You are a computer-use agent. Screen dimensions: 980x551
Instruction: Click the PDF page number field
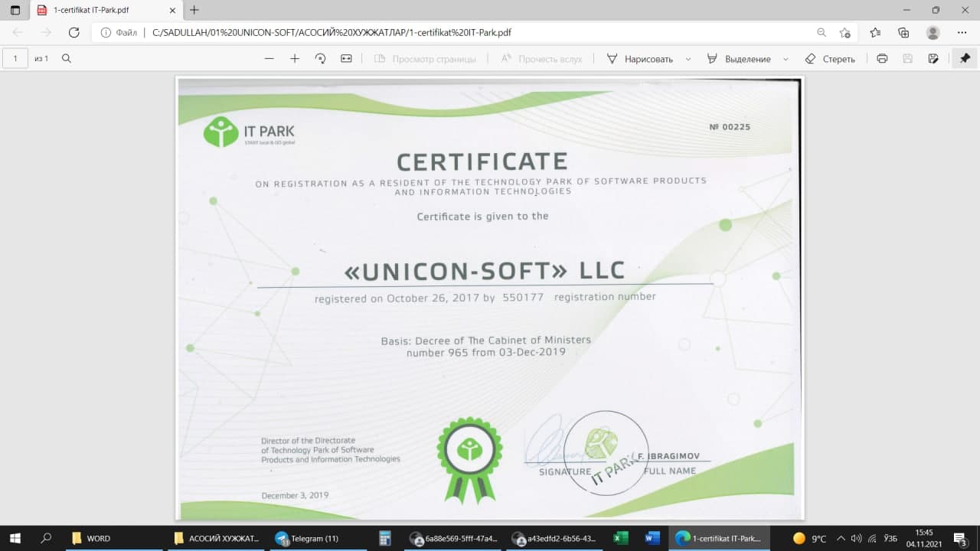(15, 59)
